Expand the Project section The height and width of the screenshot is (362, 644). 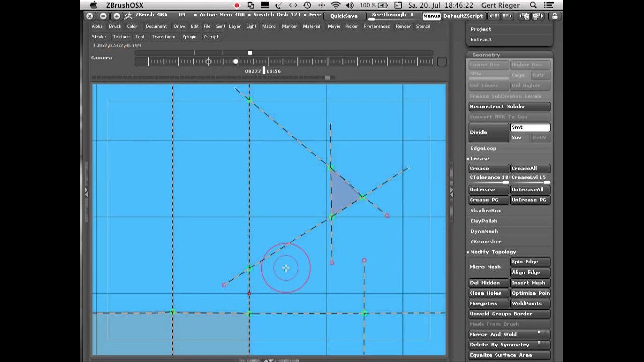(480, 29)
